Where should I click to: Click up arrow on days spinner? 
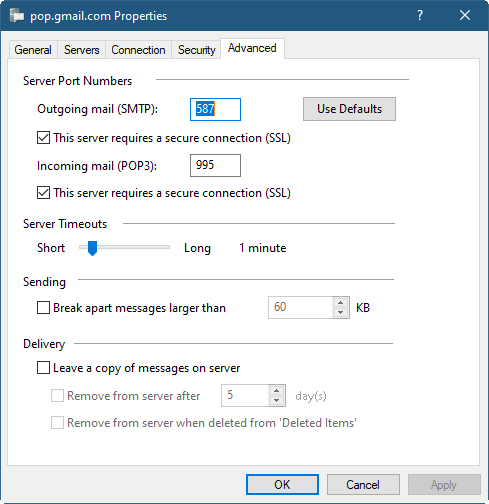tap(276, 391)
